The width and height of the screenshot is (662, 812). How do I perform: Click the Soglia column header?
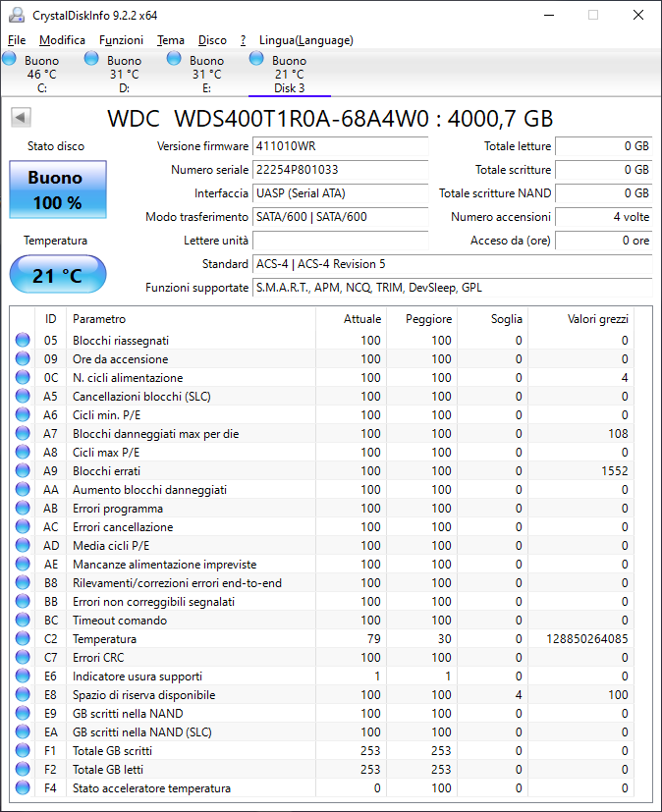(x=492, y=319)
